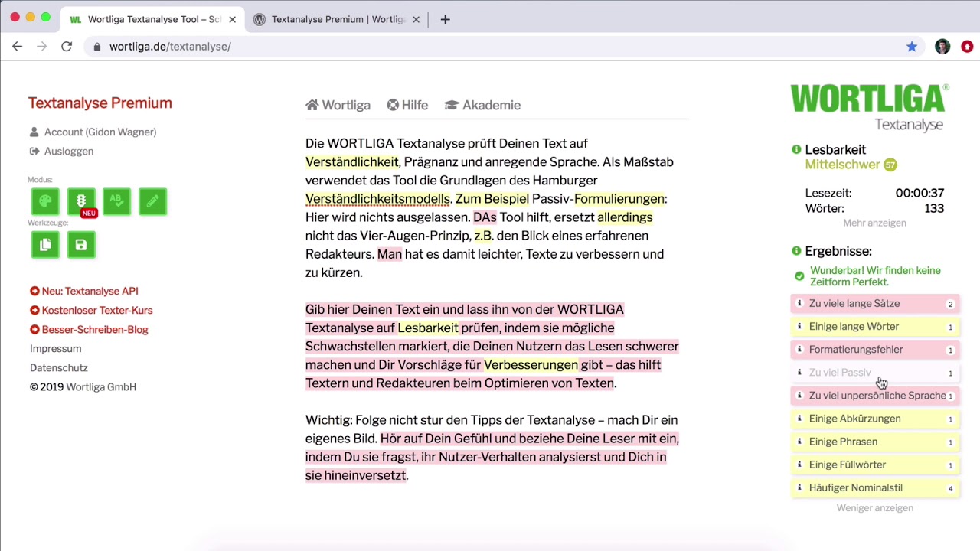Screen dimensions: 980x551
Task: Close the Textanalyse Premium tab
Action: pyautogui.click(x=416, y=19)
